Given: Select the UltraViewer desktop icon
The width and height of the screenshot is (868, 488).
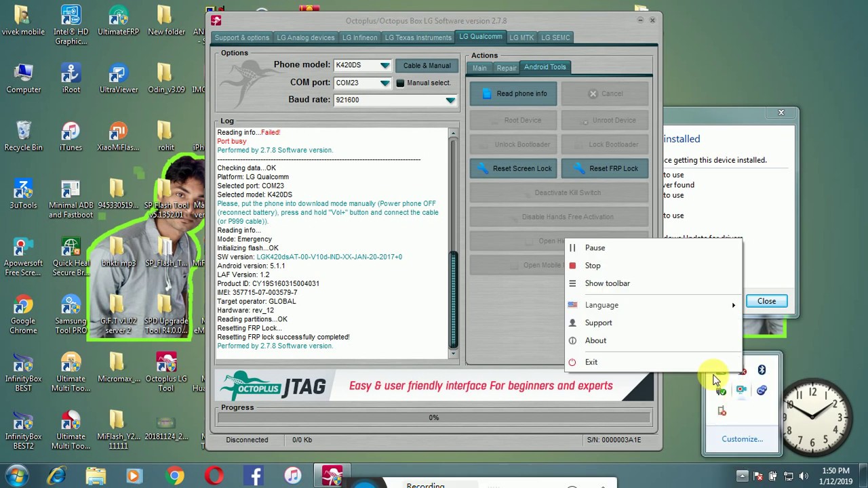Looking at the screenshot, I should click(119, 79).
